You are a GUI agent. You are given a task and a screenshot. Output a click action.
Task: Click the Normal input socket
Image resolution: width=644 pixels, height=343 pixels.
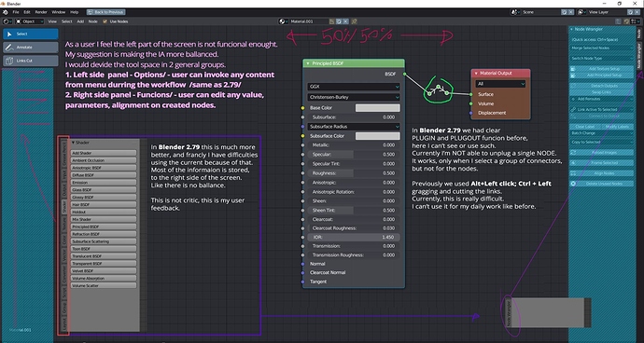point(302,264)
